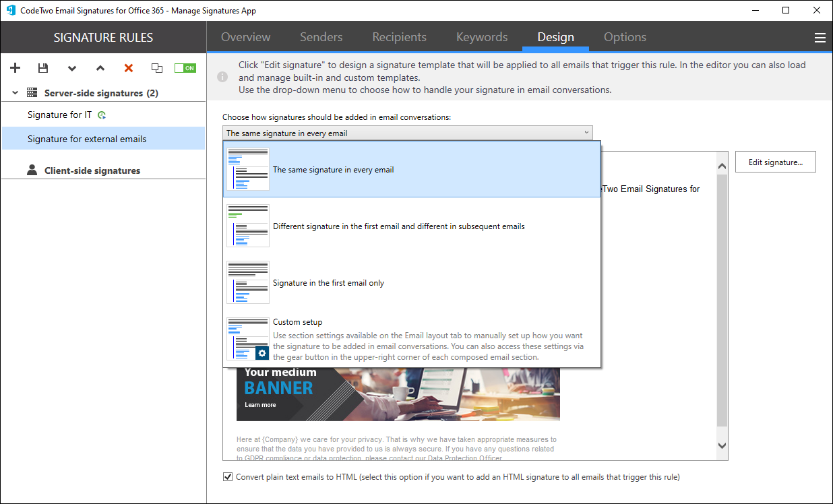Click the privacy disclaimer text in preview
This screenshot has height=504, width=833.
(x=396, y=449)
